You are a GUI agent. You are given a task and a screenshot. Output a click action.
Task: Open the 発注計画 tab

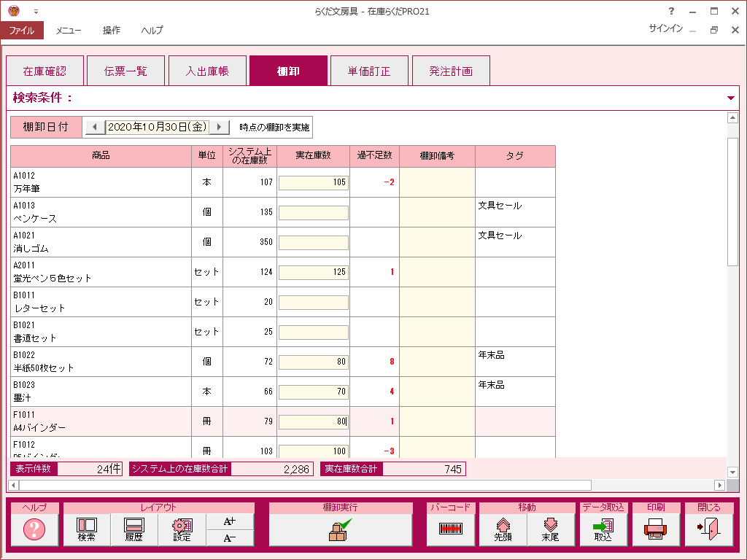pyautogui.click(x=451, y=71)
